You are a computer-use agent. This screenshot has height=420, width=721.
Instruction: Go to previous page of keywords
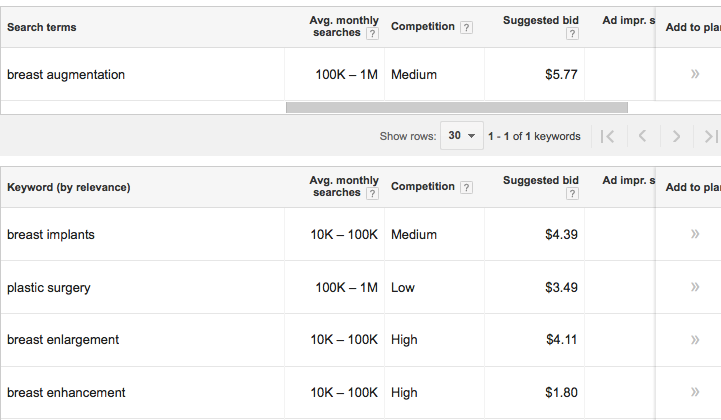tap(643, 136)
